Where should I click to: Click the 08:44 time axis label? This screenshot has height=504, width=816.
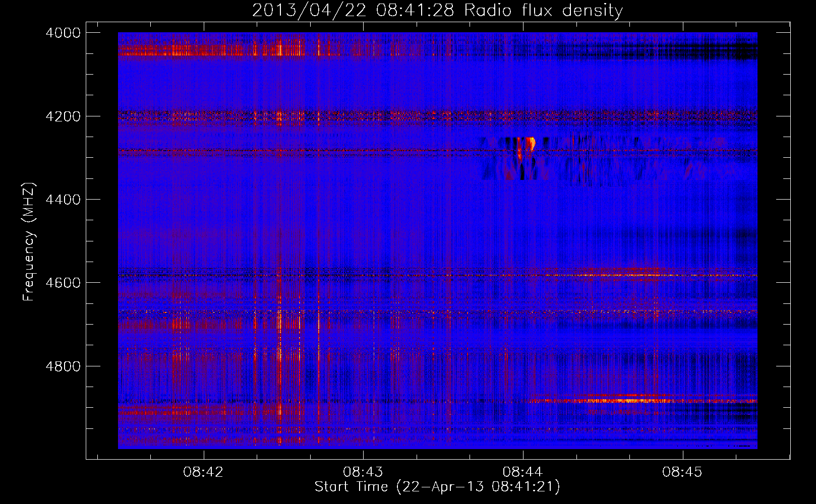(522, 472)
